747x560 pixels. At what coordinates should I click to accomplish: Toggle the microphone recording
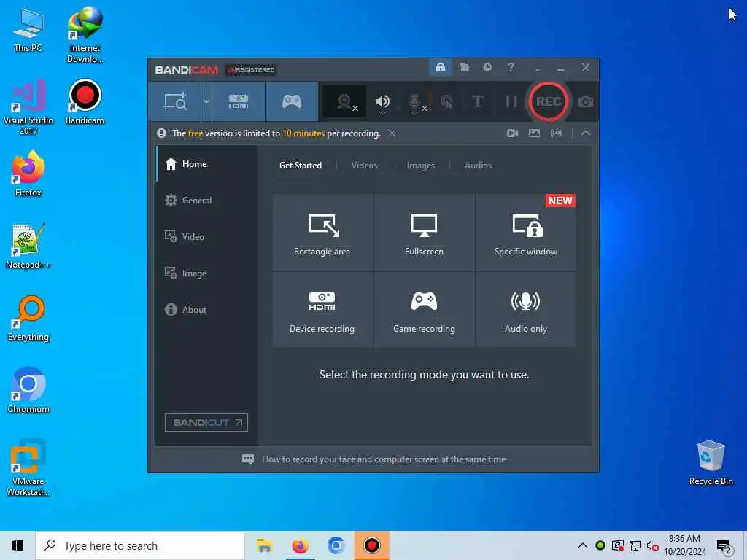point(414,101)
